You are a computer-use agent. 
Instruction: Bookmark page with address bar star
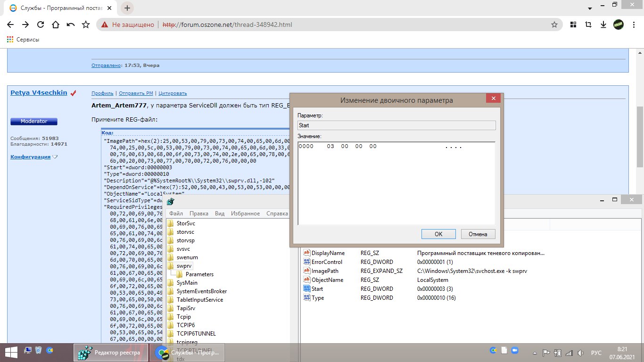554,25
